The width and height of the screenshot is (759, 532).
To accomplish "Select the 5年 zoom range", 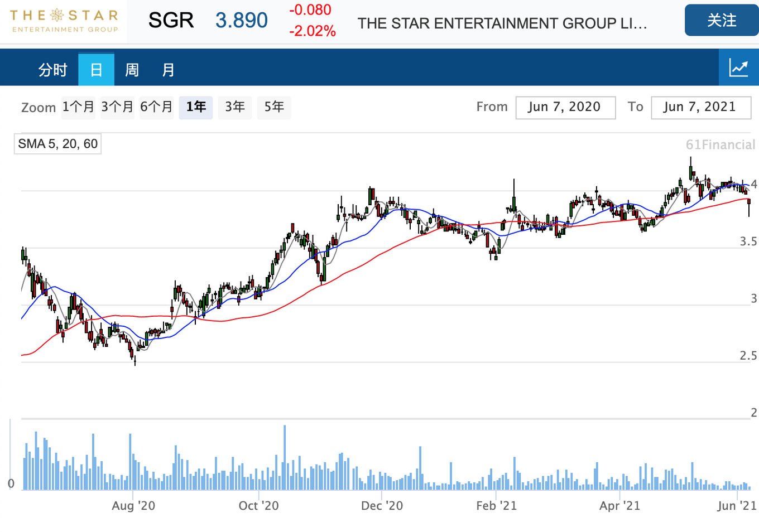I will [274, 107].
